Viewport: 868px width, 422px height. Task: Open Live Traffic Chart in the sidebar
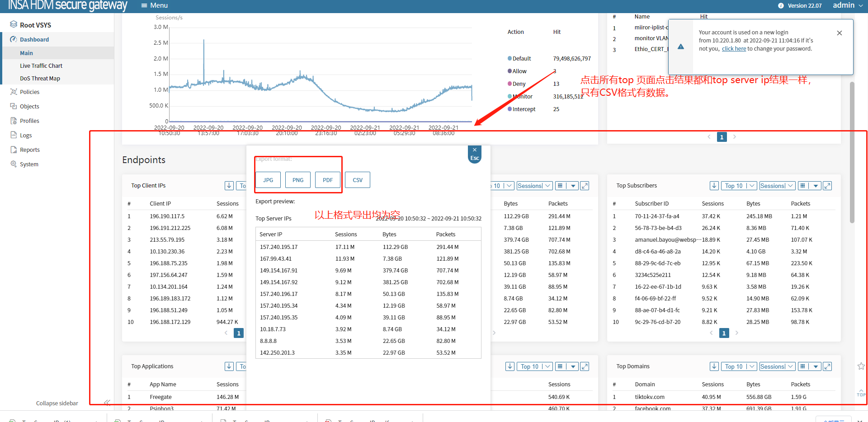coord(41,66)
